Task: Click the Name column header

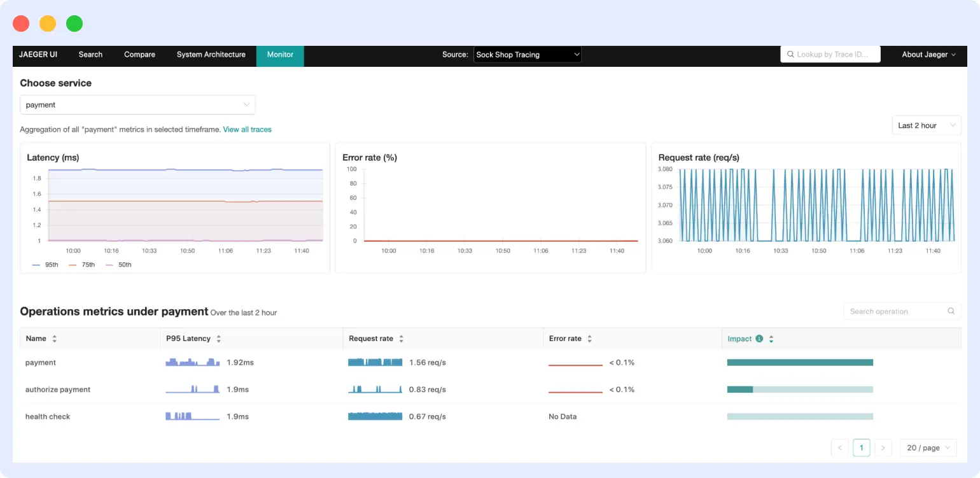Action: 90,339
